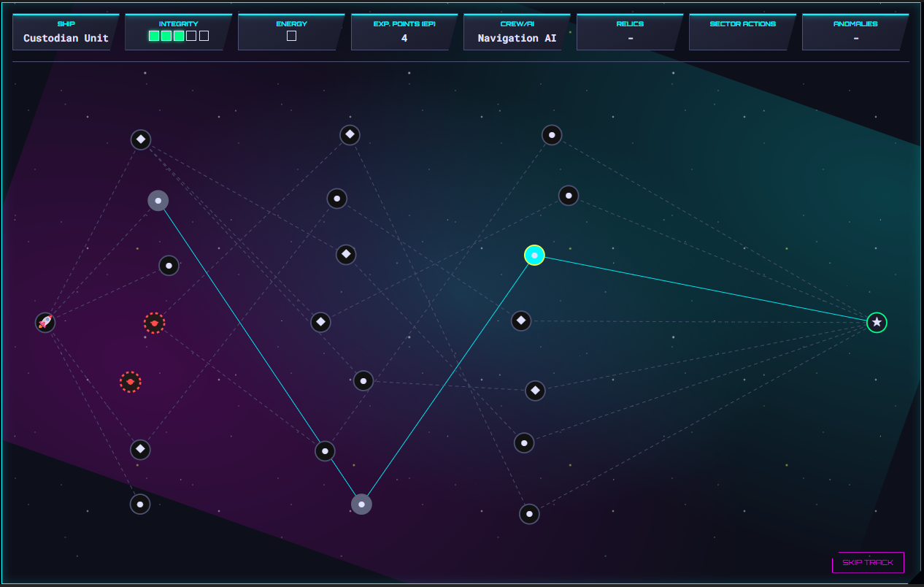The width and height of the screenshot is (924, 587).
Task: Open the Anomalies panel
Action: [x=855, y=32]
